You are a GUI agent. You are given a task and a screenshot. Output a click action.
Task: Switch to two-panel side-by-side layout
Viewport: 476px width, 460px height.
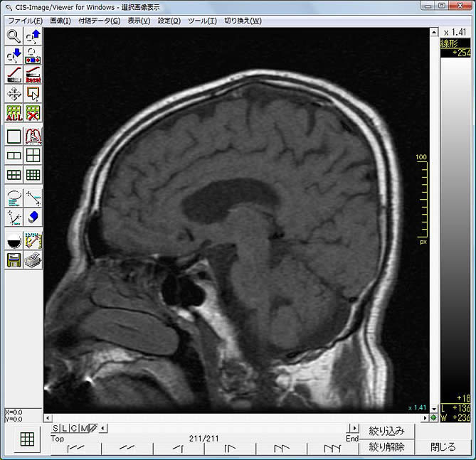tap(14, 156)
